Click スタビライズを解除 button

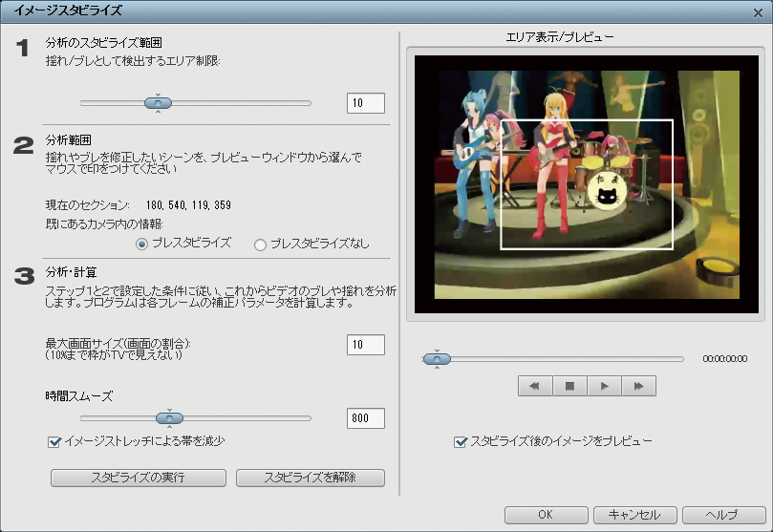[x=311, y=478]
